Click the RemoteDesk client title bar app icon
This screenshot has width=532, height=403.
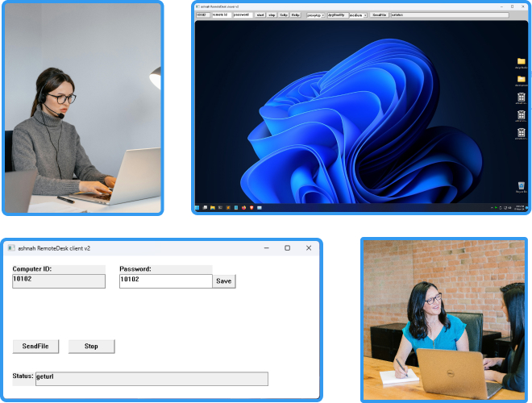tap(11, 248)
